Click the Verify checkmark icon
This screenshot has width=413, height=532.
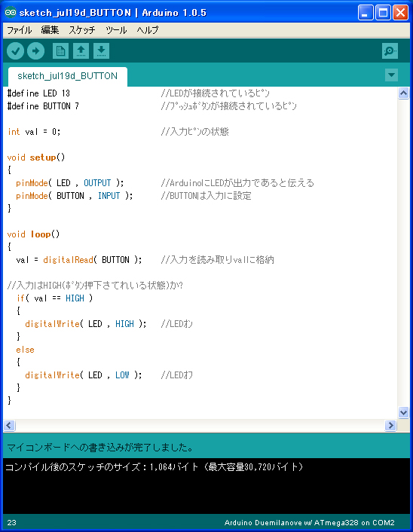pyautogui.click(x=15, y=51)
